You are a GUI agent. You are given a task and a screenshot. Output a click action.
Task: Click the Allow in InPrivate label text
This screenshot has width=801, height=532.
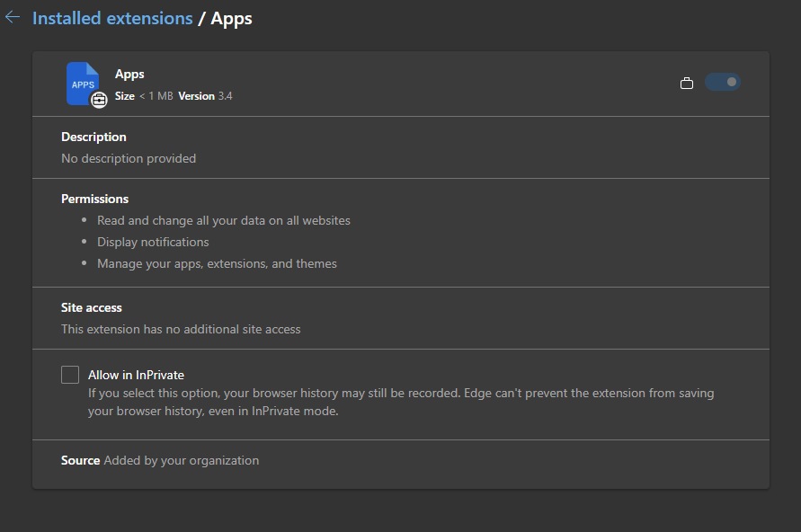136,375
